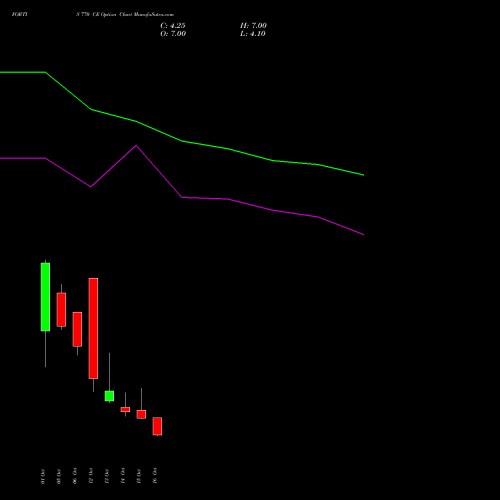The width and height of the screenshot is (500, 500).
Task: Click the 03 Oct date axis label
Action: (59, 476)
